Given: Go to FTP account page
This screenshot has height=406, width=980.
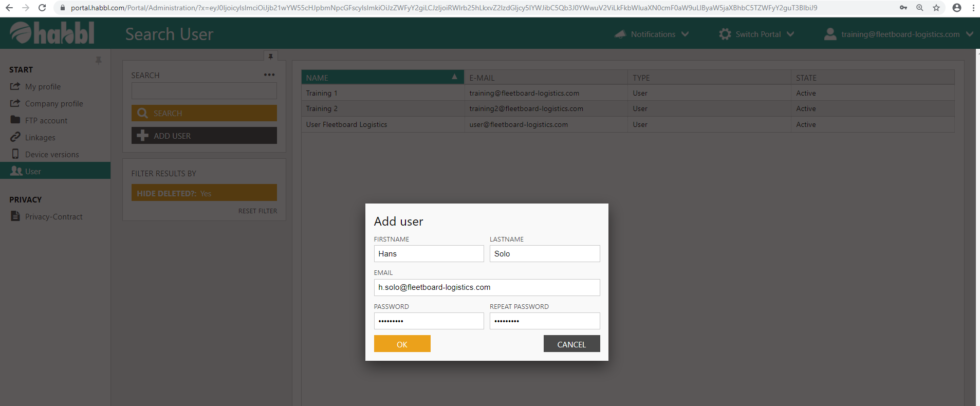Looking at the screenshot, I should [x=46, y=121].
